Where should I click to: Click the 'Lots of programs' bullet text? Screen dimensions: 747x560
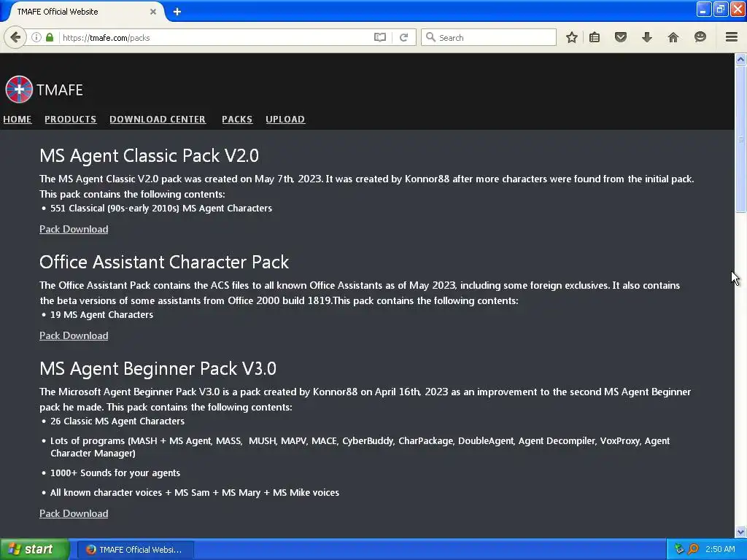tap(360, 447)
